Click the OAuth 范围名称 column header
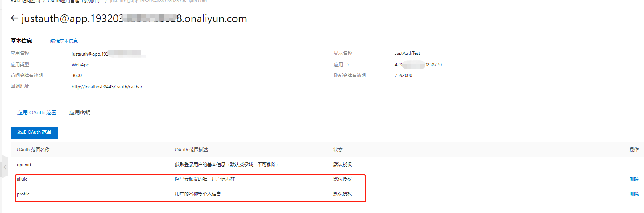This screenshot has width=644, height=213. tap(33, 150)
